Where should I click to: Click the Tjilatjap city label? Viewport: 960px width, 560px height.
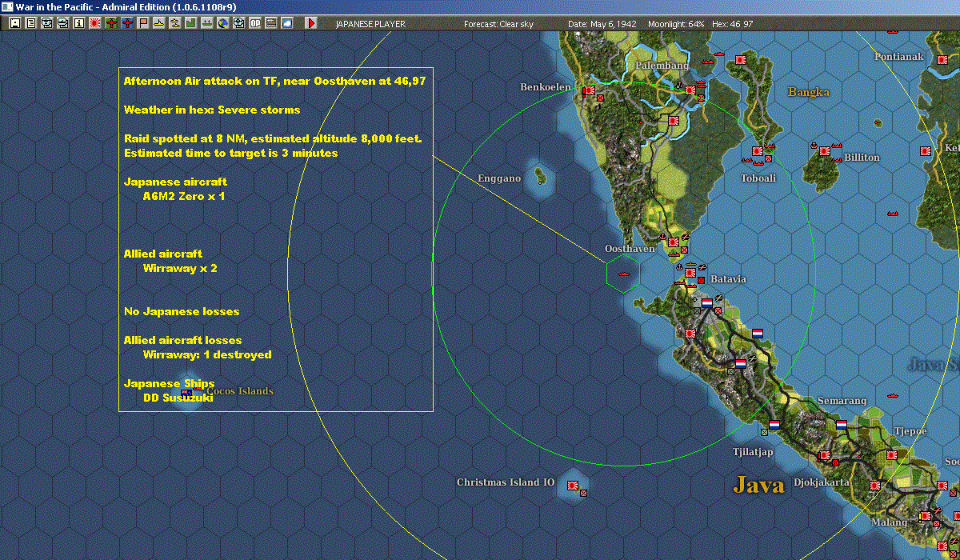[753, 452]
